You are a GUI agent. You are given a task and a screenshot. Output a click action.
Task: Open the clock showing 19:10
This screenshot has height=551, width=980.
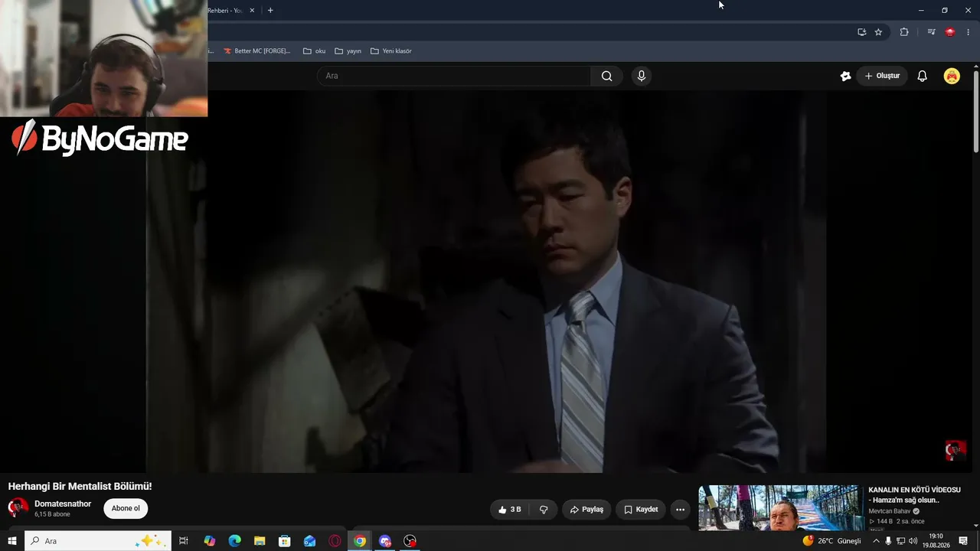click(x=936, y=541)
